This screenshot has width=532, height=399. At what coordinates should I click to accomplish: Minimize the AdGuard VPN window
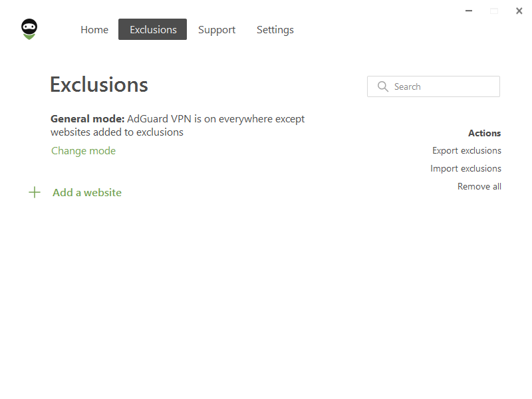tap(469, 11)
